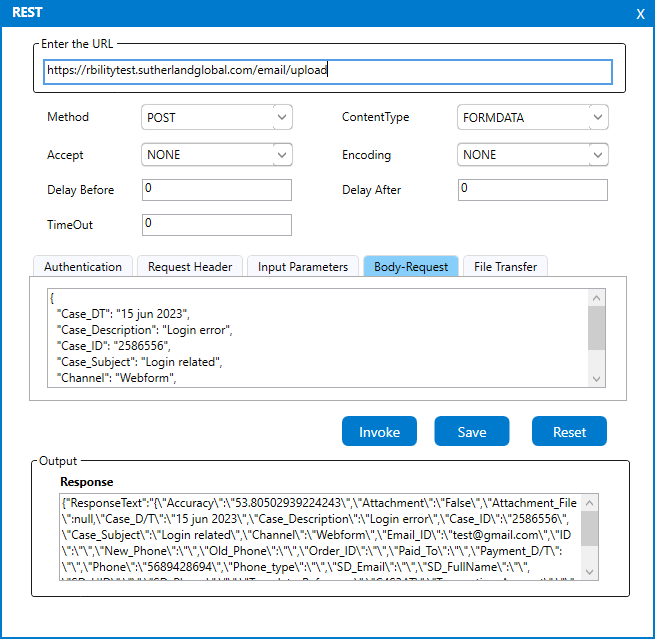Expand the ContentType dropdown showing FORMDATA

[532, 118]
